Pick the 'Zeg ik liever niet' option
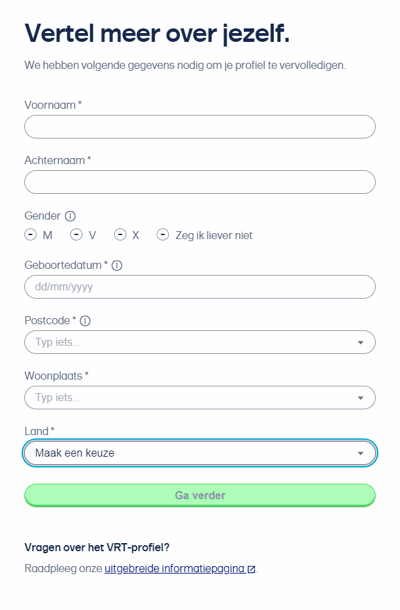The height and width of the screenshot is (610, 400). click(163, 235)
